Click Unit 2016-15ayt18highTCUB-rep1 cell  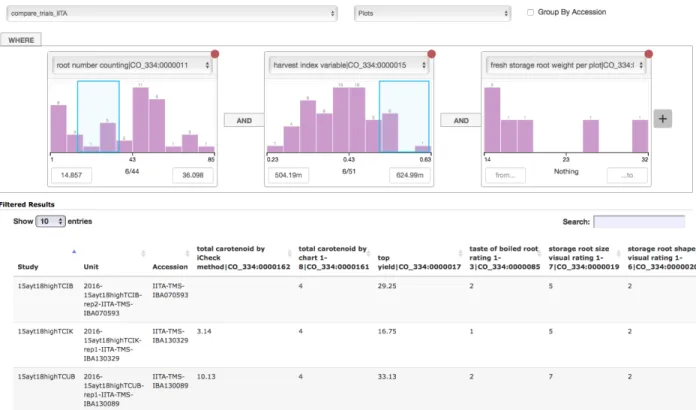pyautogui.click(x=114, y=390)
